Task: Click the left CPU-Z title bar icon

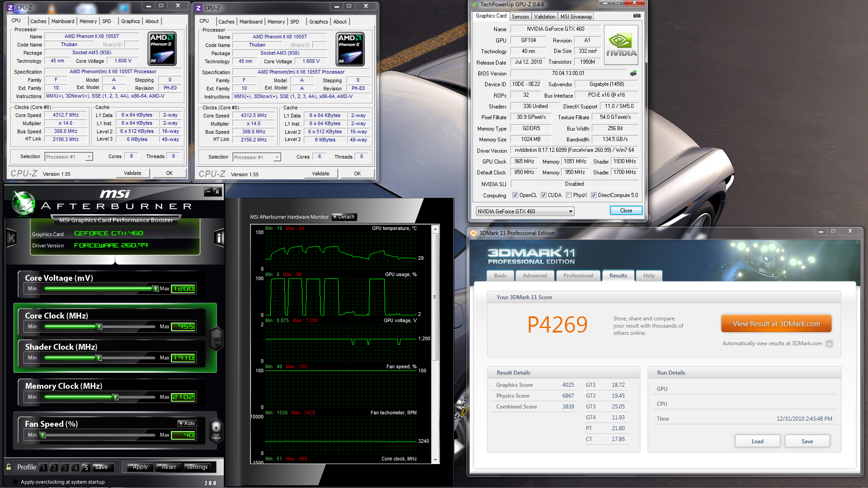Action: (x=10, y=7)
